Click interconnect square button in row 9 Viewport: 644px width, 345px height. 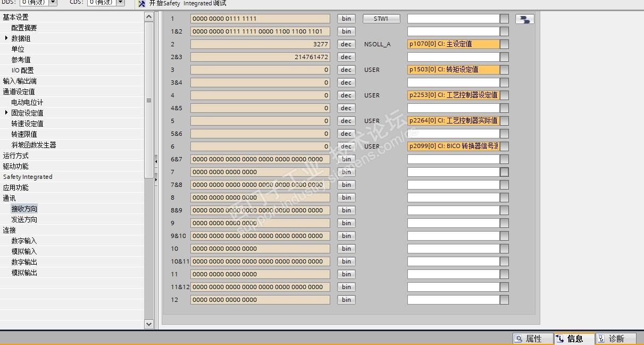(x=504, y=223)
